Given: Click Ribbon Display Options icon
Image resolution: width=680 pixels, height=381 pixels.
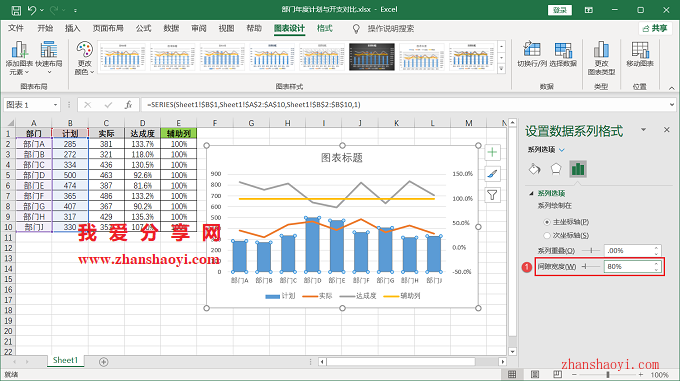Looking at the screenshot, I should [x=588, y=10].
